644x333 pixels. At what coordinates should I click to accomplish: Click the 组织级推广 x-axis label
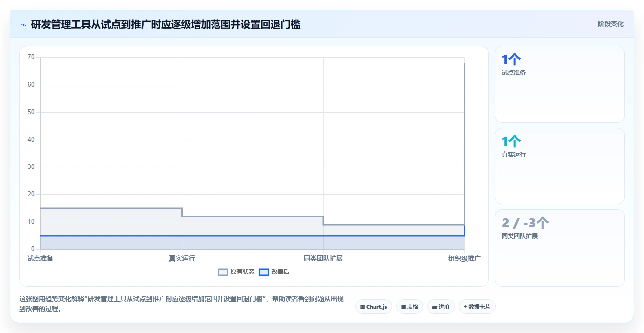[x=464, y=258]
